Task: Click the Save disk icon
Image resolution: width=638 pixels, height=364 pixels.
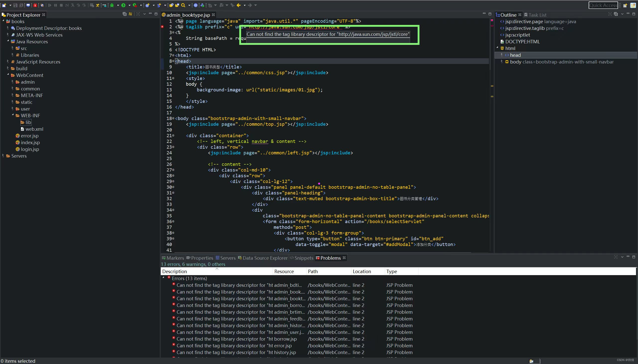Action: (x=15, y=5)
